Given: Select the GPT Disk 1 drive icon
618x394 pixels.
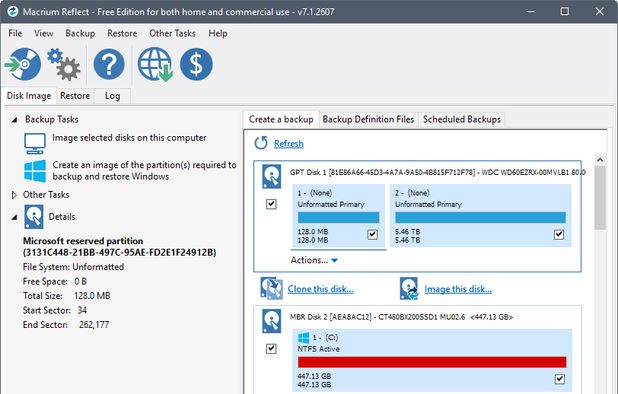Looking at the screenshot, I should (x=272, y=177).
